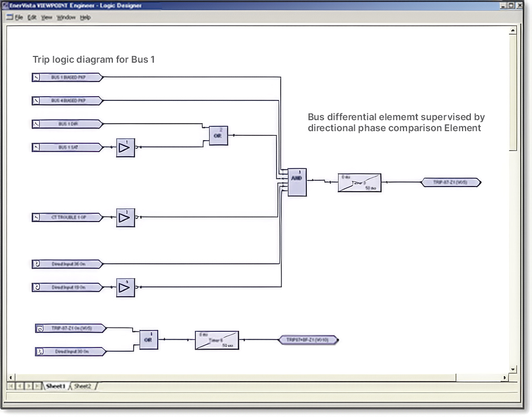Select the NOT gate after Direct Input 19 On
This screenshot has width=532, height=417.
tap(125, 288)
